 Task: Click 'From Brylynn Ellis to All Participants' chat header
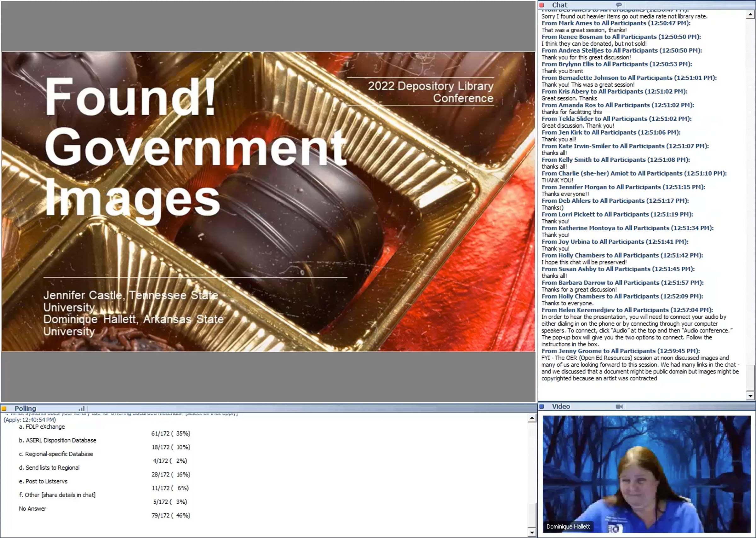coord(617,64)
